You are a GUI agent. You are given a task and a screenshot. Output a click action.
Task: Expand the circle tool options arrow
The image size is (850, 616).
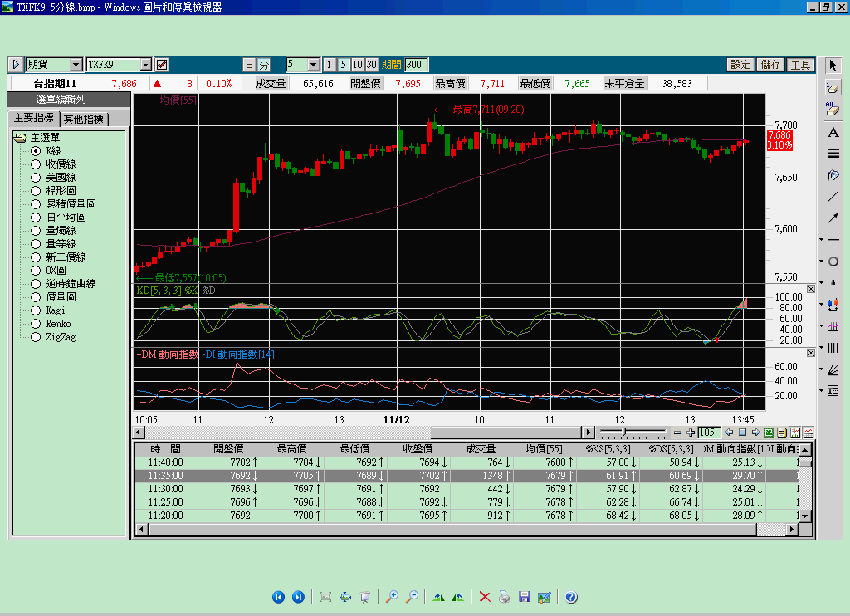coord(822,262)
